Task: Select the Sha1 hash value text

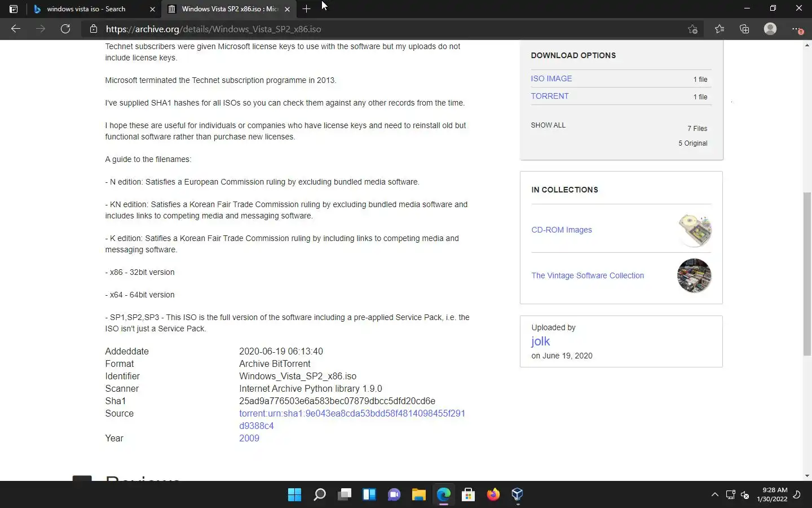Action: click(x=337, y=401)
